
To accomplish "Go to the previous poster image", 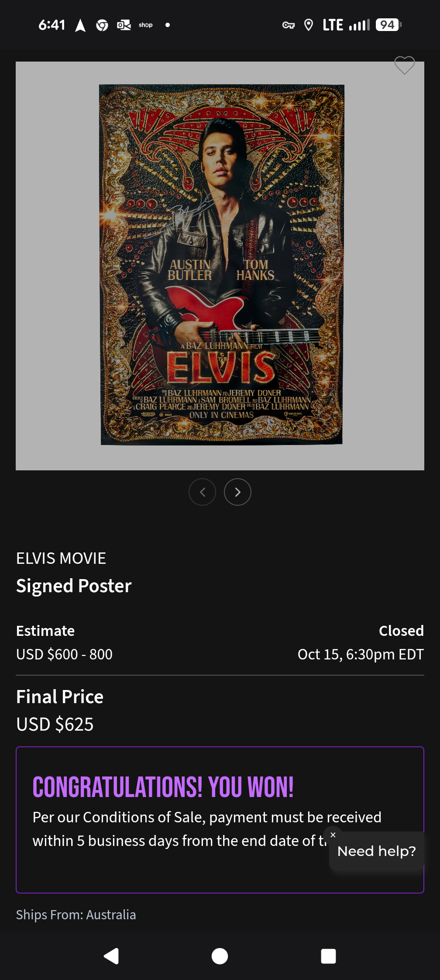I will pyautogui.click(x=202, y=492).
